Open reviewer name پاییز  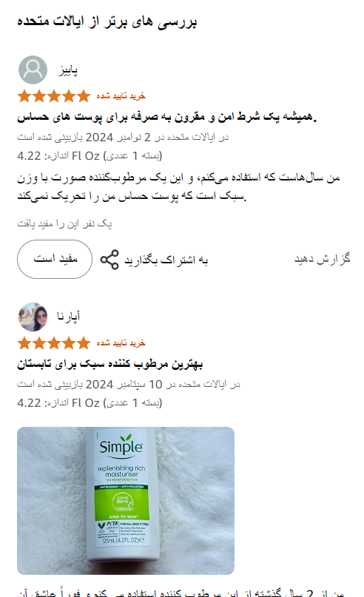tap(68, 70)
